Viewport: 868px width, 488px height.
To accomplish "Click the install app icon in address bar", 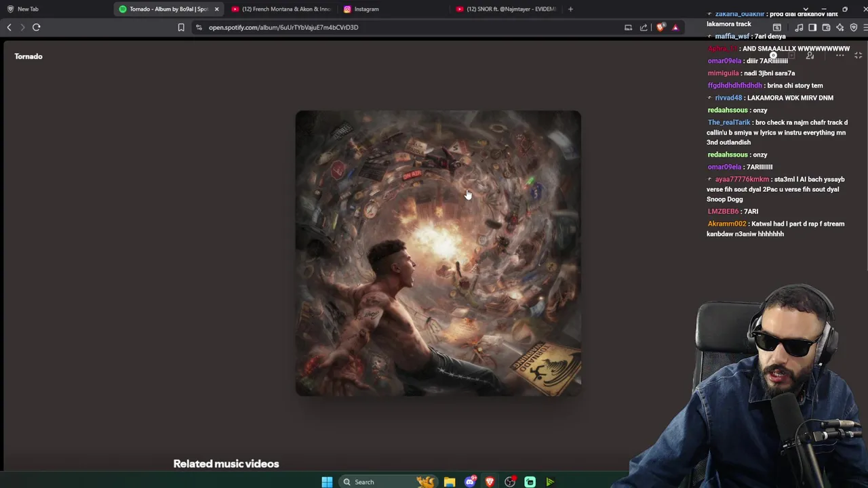I will pyautogui.click(x=628, y=27).
